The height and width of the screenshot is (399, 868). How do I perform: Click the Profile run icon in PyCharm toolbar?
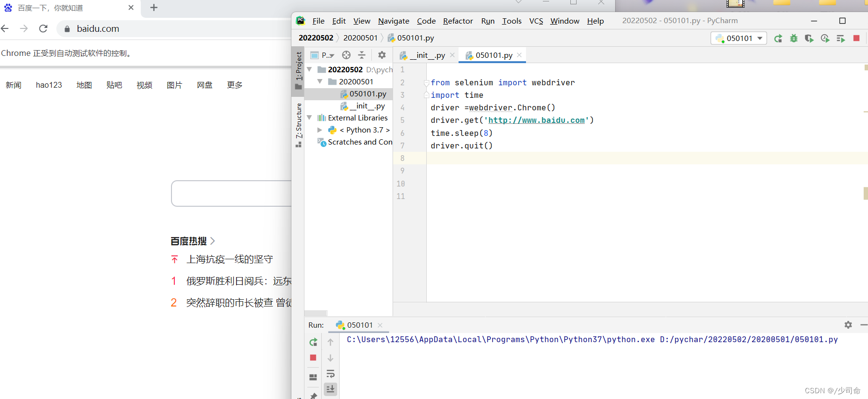[825, 39]
